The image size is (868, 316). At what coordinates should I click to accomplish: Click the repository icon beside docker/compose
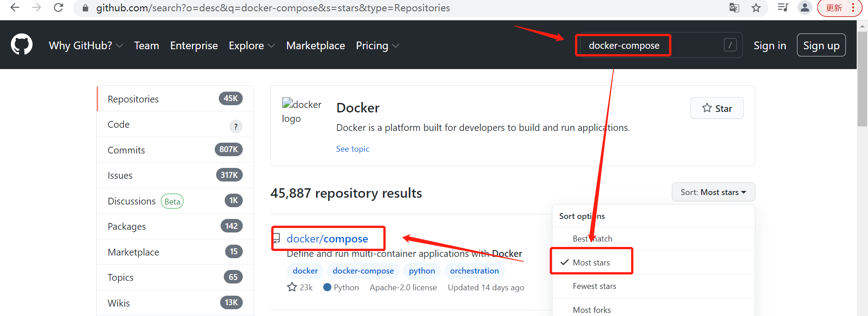click(277, 238)
